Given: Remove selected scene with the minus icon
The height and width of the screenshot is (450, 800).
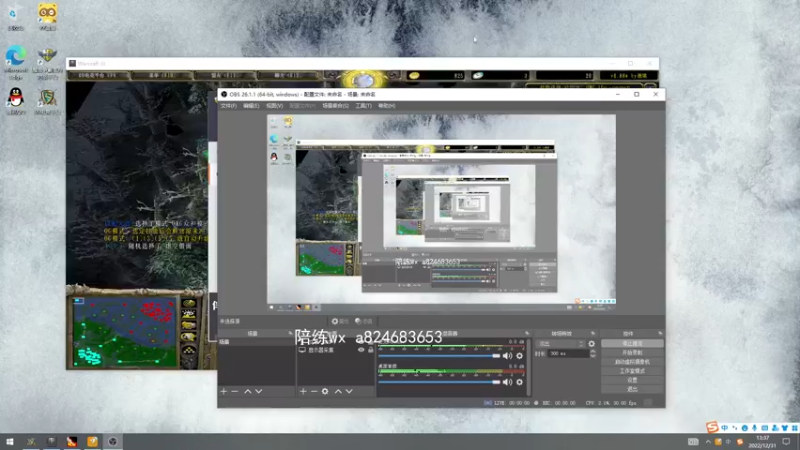Looking at the screenshot, I should [x=235, y=391].
